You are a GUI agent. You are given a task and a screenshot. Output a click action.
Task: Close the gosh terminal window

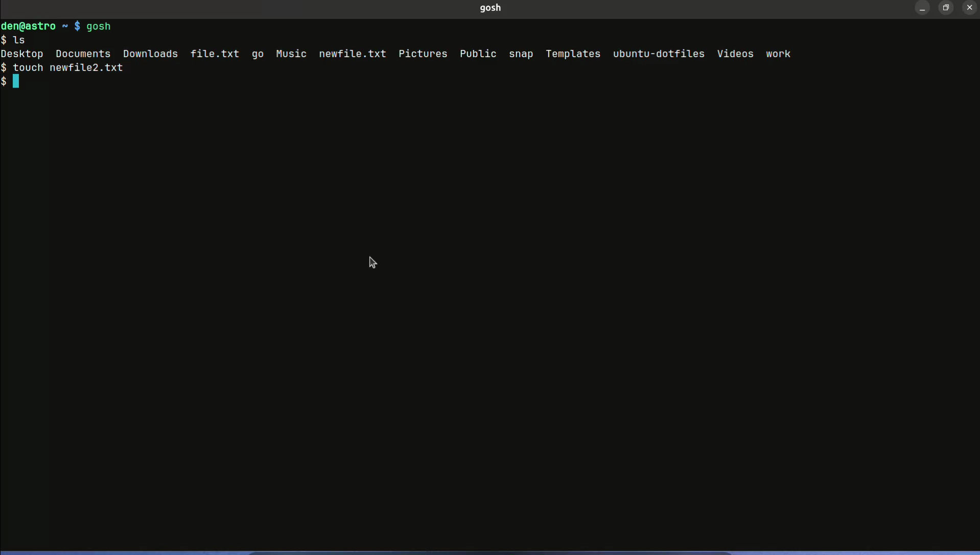pyautogui.click(x=969, y=8)
